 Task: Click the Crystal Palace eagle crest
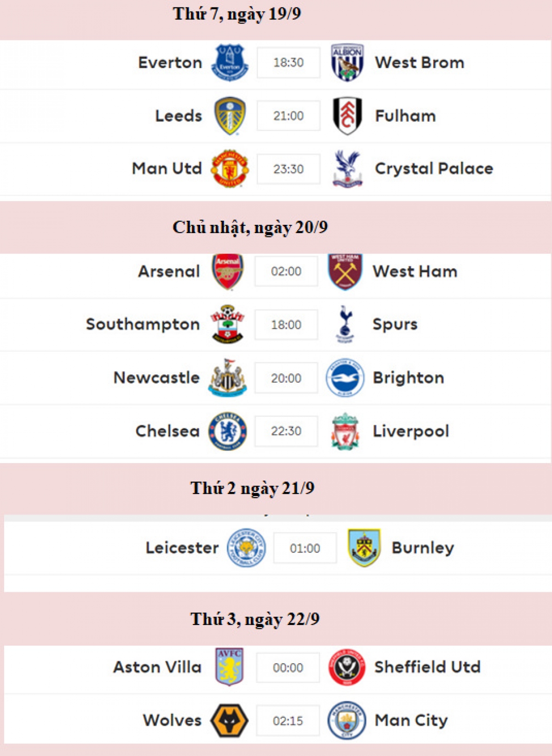tap(347, 169)
